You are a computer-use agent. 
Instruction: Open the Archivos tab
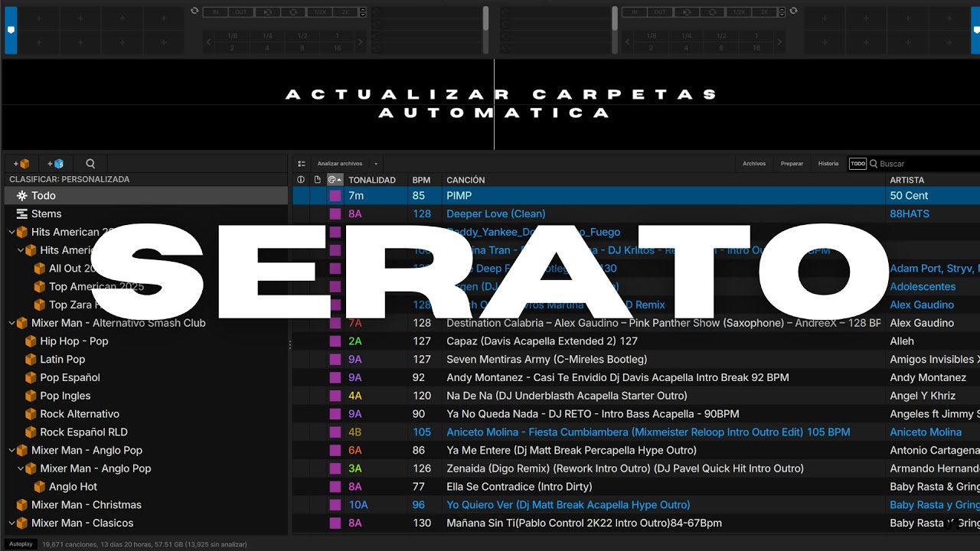(x=754, y=164)
